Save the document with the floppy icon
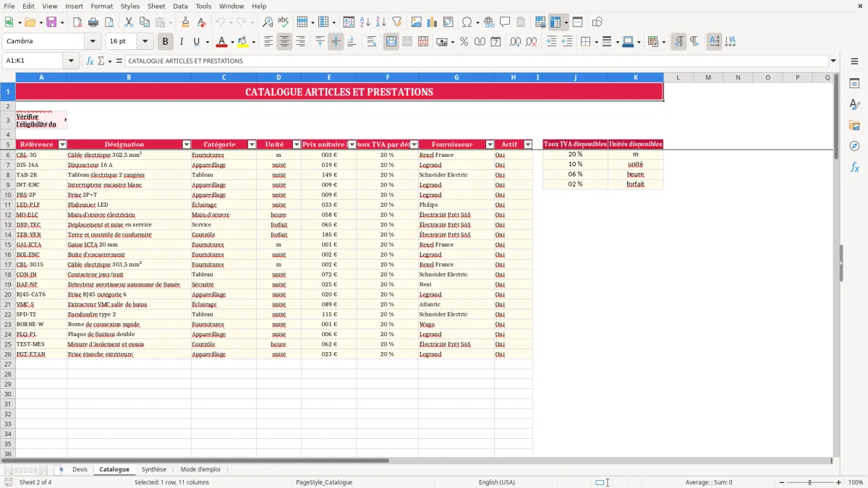The image size is (868, 488). point(51,22)
